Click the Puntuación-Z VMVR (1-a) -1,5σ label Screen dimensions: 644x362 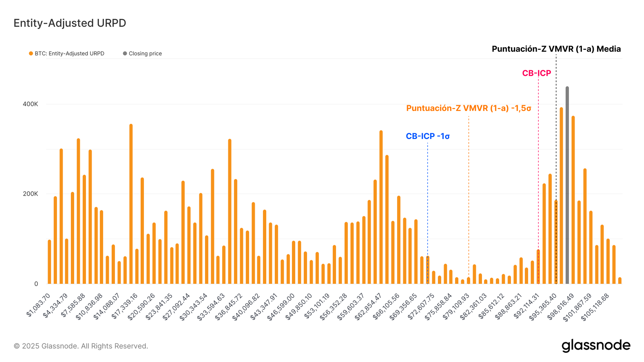[x=469, y=108]
